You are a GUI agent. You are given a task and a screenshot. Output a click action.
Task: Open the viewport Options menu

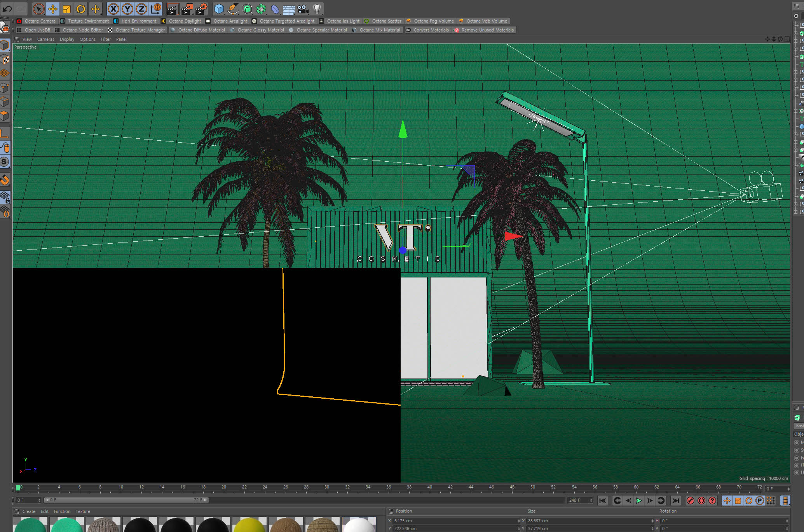pyautogui.click(x=87, y=39)
